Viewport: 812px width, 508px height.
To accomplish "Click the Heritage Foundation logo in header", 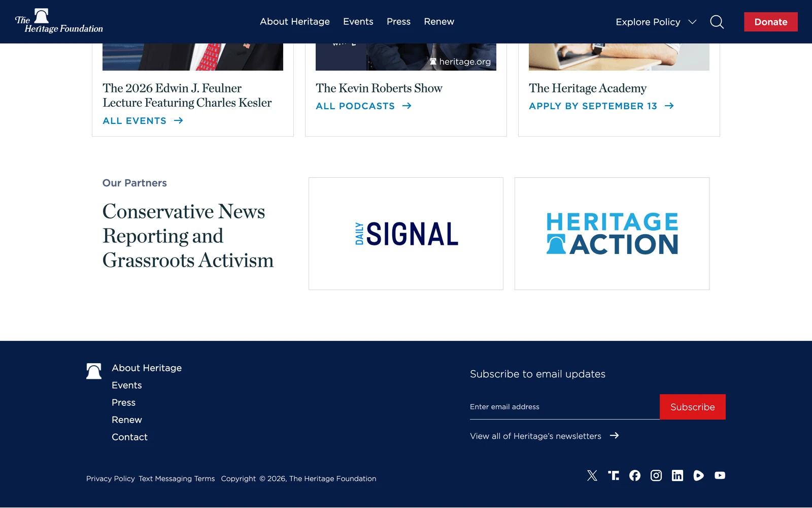I will click(x=59, y=21).
